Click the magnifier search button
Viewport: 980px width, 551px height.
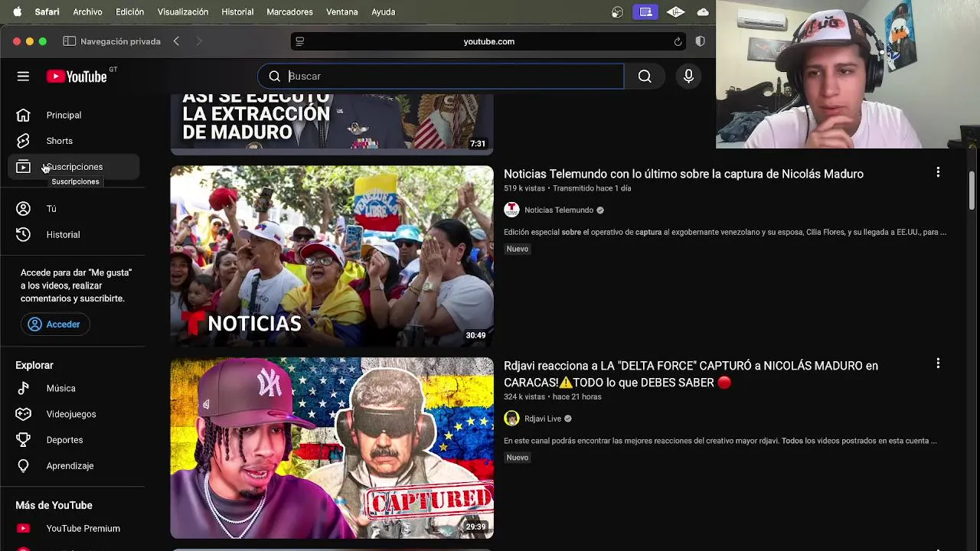[645, 76]
